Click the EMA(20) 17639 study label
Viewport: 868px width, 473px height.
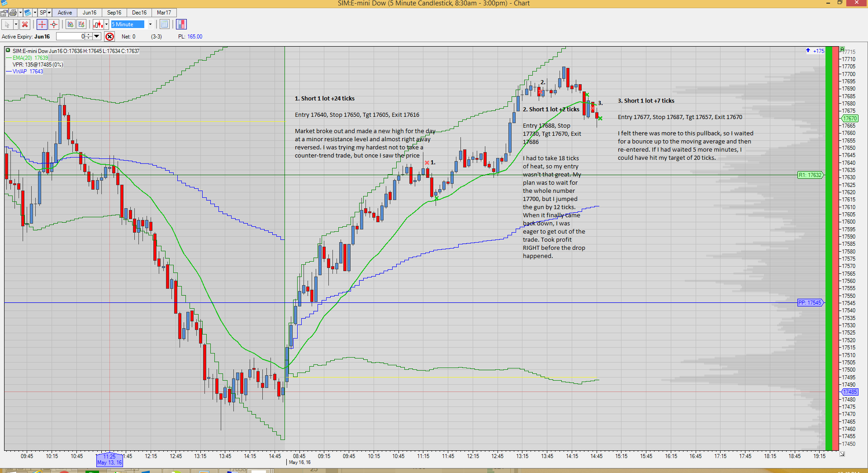coord(30,58)
